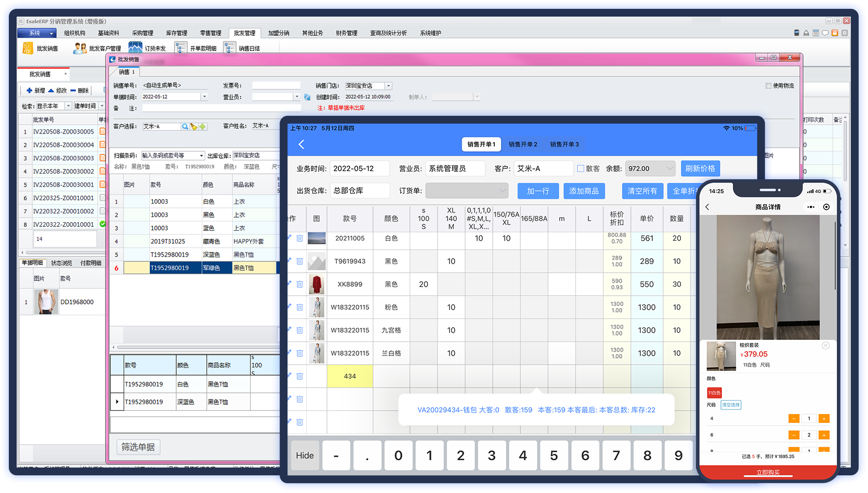Click the 加一行 button on tablet
Screen dimensions: 868x493
538,191
